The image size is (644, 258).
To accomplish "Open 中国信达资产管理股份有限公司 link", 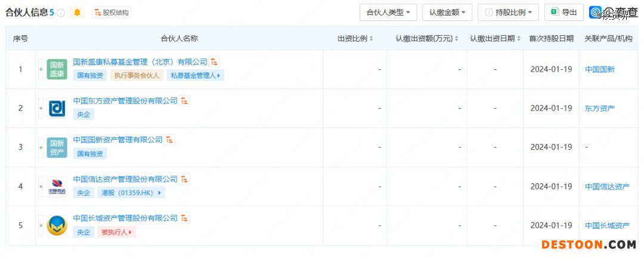I will 125,179.
